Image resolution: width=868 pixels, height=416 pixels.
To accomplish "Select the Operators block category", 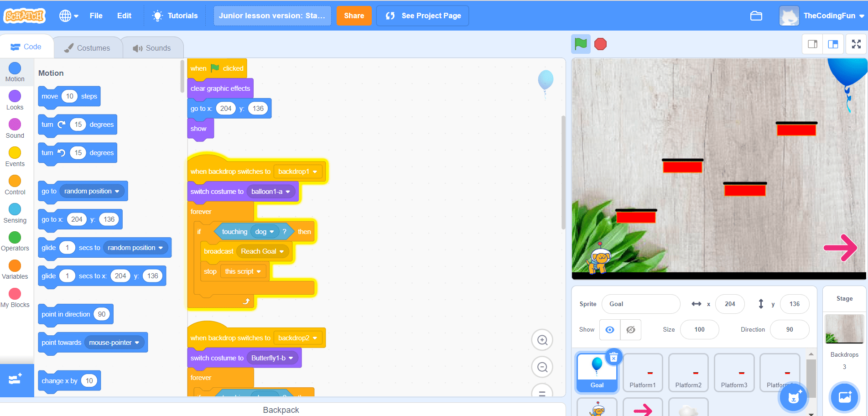I will [x=15, y=242].
